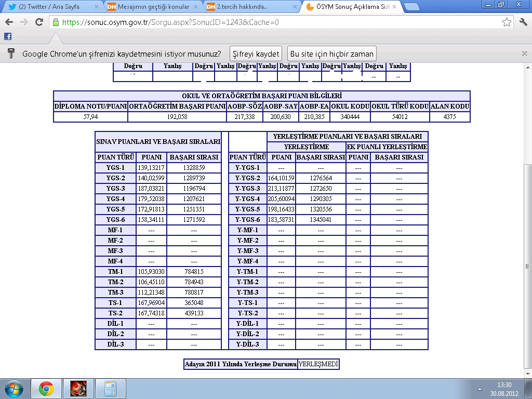Open Chrome from the taskbar

pos(46,389)
